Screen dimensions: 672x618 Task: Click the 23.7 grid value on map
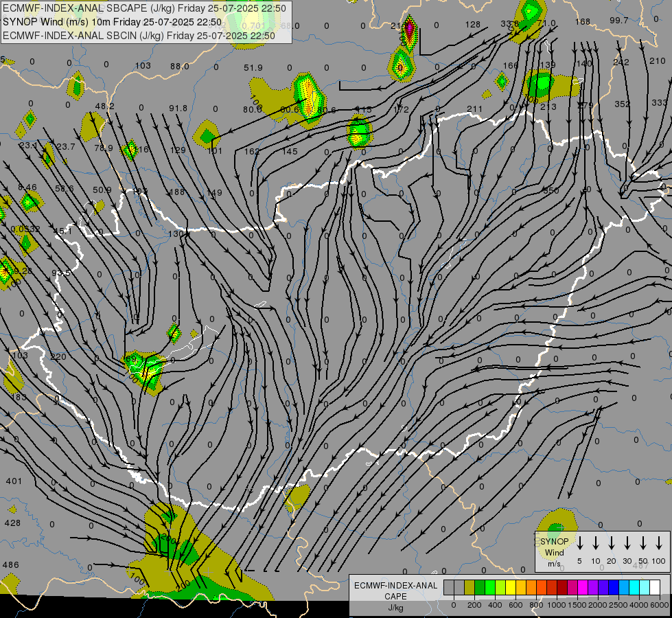click(66, 147)
